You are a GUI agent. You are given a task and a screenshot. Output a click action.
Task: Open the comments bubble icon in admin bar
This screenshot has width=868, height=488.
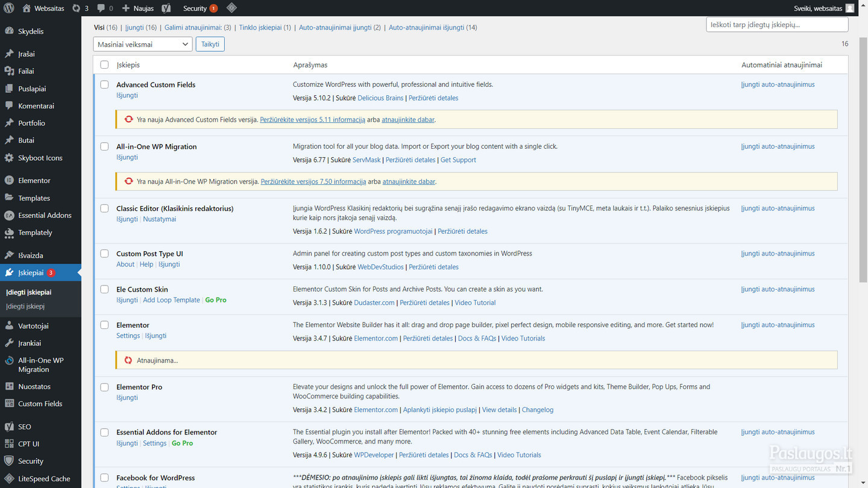(x=101, y=8)
